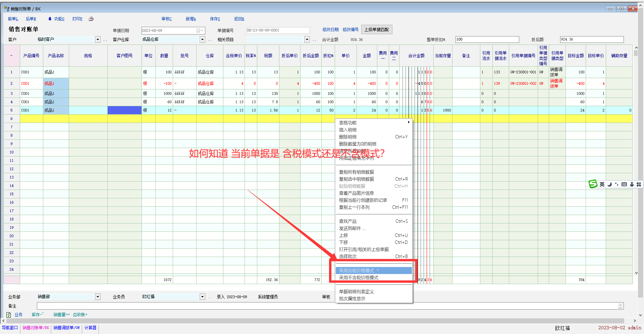Click the printer icon in the toolbar

coord(91,19)
